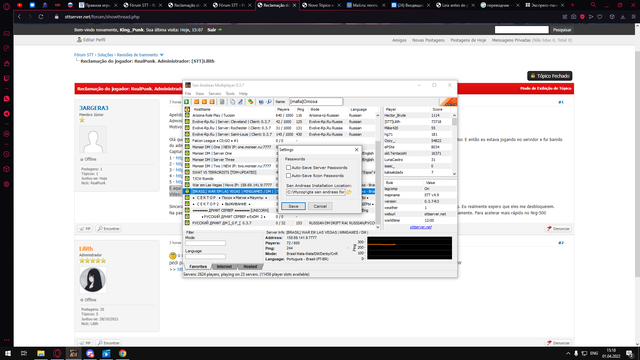This screenshot has width=640, height=360.
Task: Click the third orange toolbar icon in SA-MP
Action: [x=212, y=102]
